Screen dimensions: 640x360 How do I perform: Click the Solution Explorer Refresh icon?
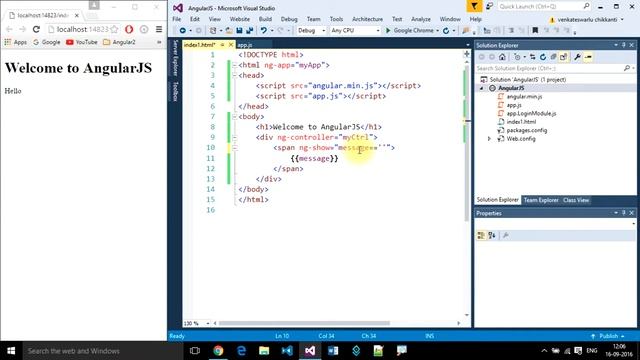pos(543,57)
